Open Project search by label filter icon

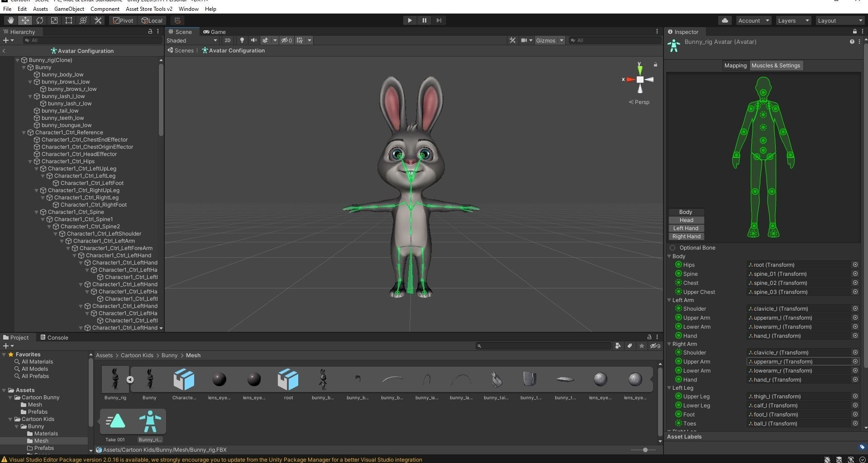[x=630, y=346]
